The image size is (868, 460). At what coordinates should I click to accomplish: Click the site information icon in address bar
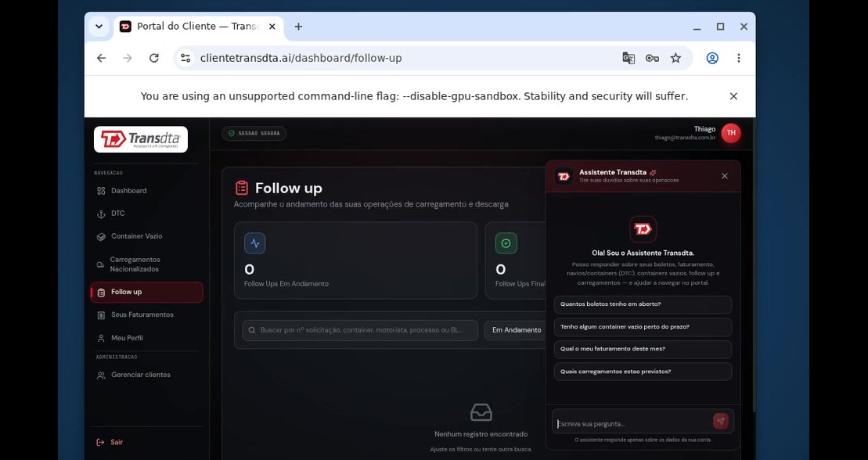[186, 58]
